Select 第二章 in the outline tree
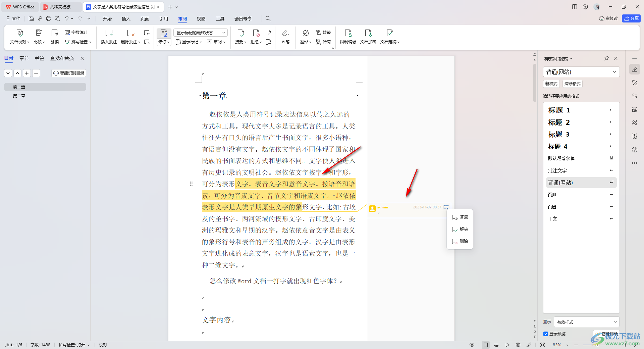This screenshot has height=349, width=644. (x=19, y=96)
